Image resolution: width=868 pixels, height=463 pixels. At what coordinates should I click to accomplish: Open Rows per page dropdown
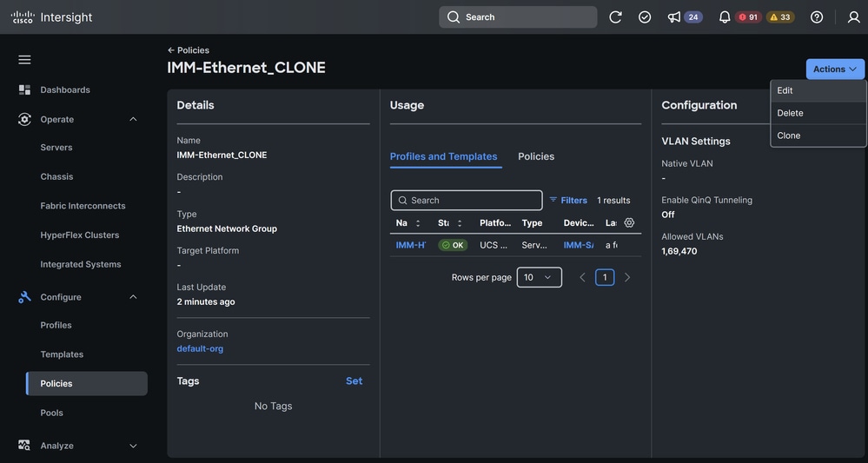pos(540,277)
